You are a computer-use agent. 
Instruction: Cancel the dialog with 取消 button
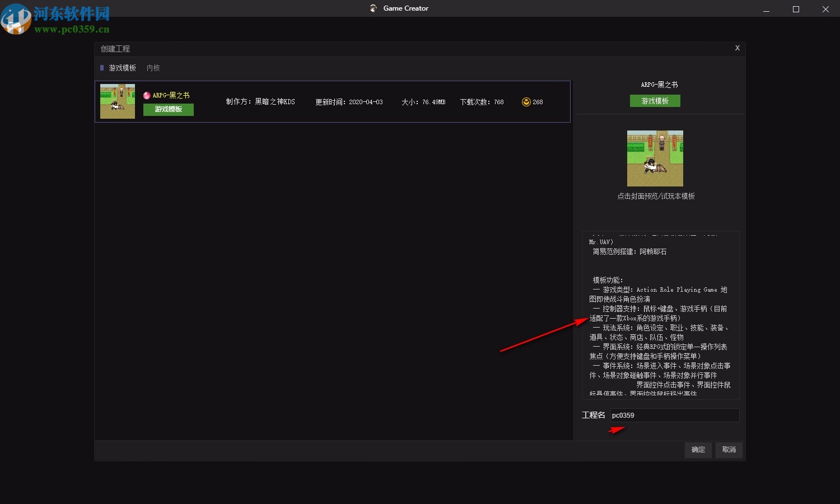point(729,450)
